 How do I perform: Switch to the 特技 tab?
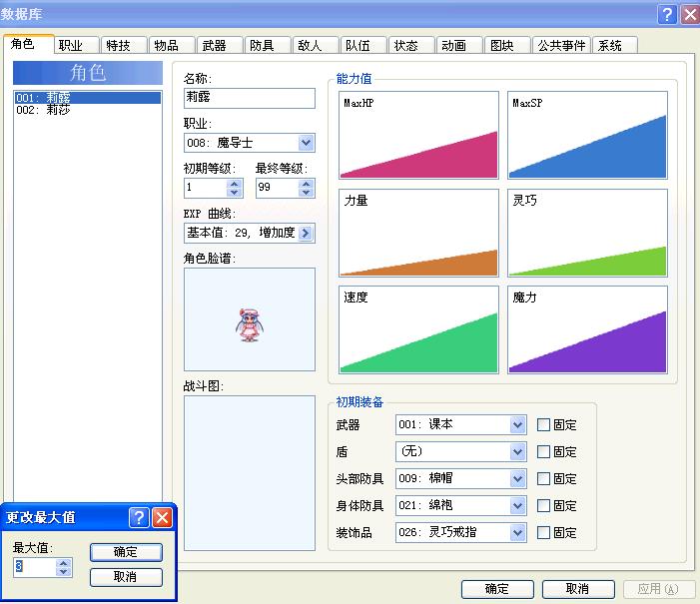click(x=124, y=46)
